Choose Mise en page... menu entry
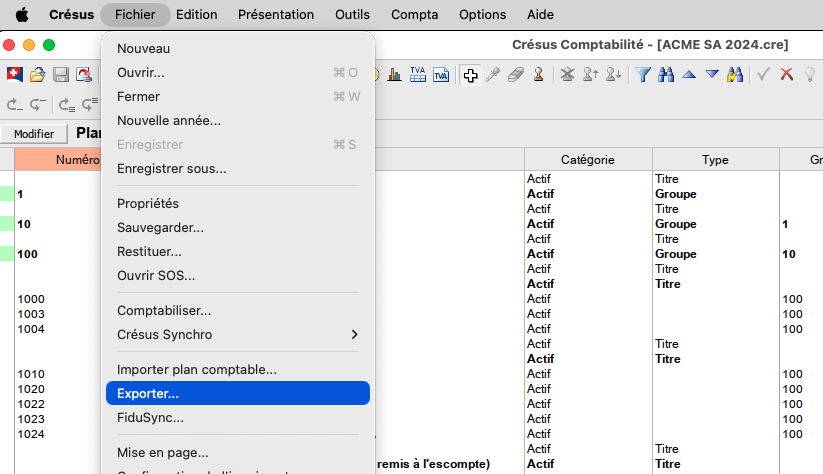 (x=238, y=452)
